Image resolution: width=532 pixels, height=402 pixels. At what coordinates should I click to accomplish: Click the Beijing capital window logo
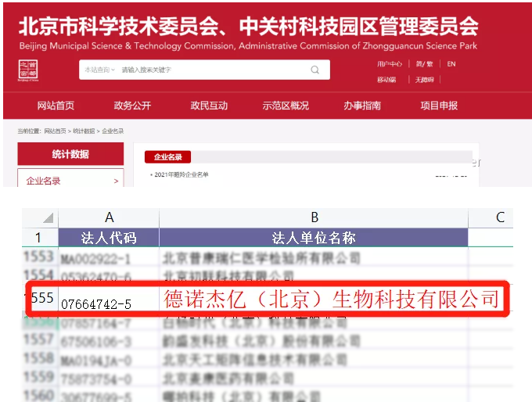point(28,70)
